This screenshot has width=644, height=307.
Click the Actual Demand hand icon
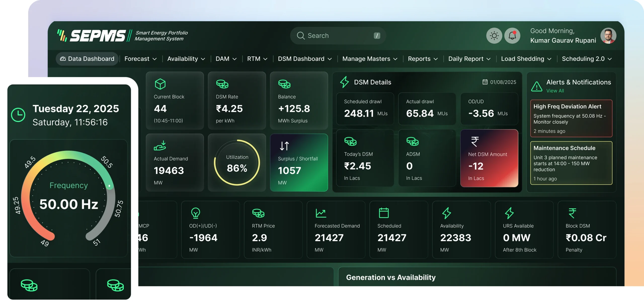[x=160, y=146]
